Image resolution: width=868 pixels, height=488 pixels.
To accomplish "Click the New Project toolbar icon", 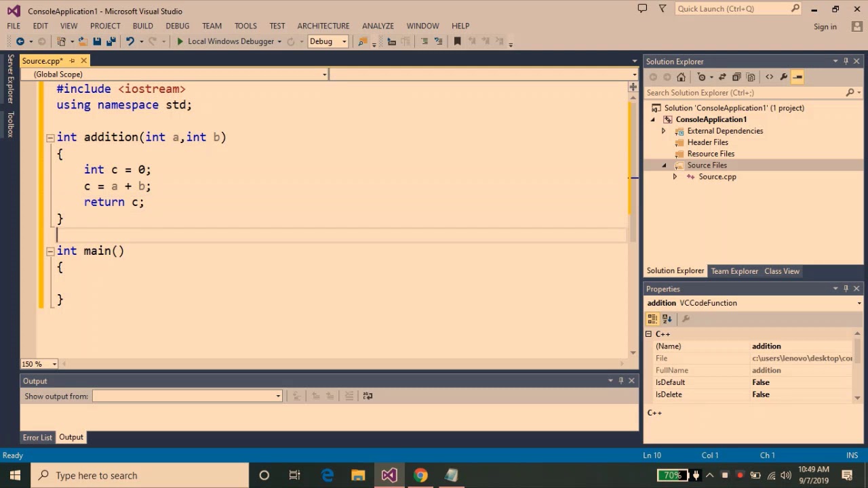I will (62, 41).
